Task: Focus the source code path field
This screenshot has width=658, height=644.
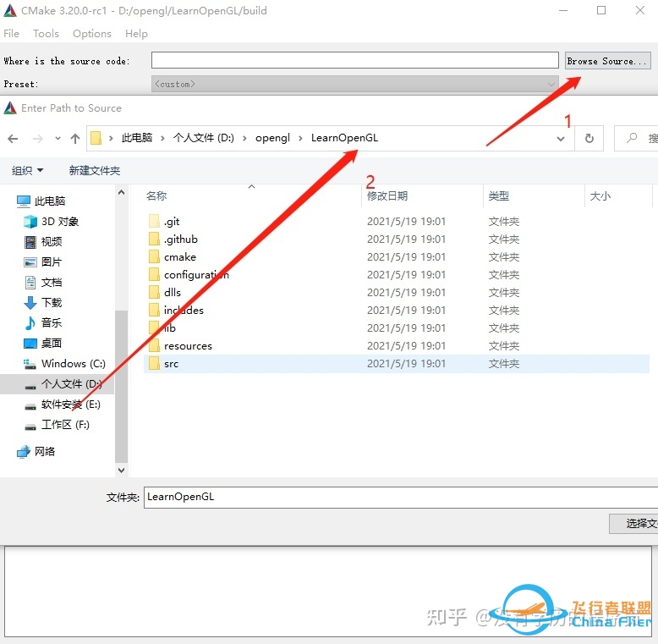Action: click(x=354, y=60)
